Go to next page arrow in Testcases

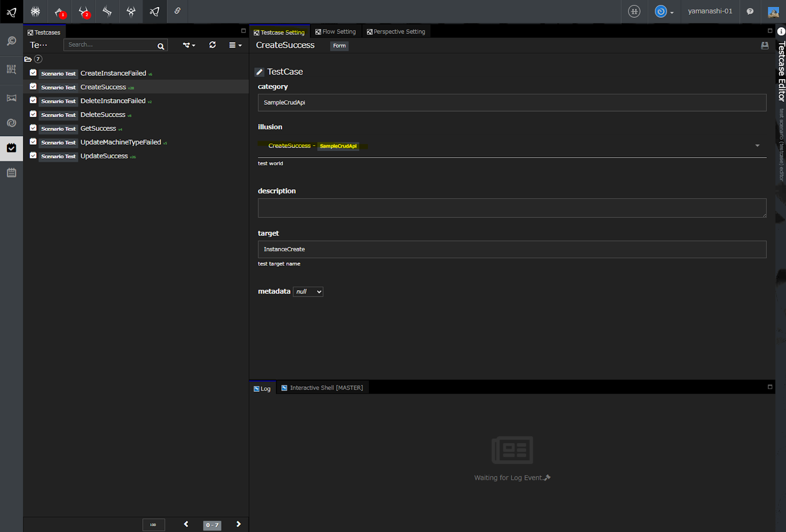pos(238,524)
